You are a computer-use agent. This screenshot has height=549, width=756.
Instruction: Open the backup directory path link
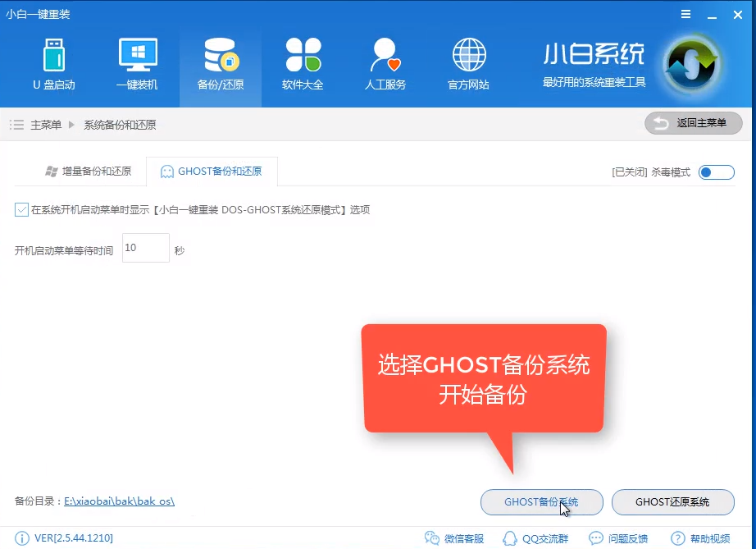click(118, 499)
